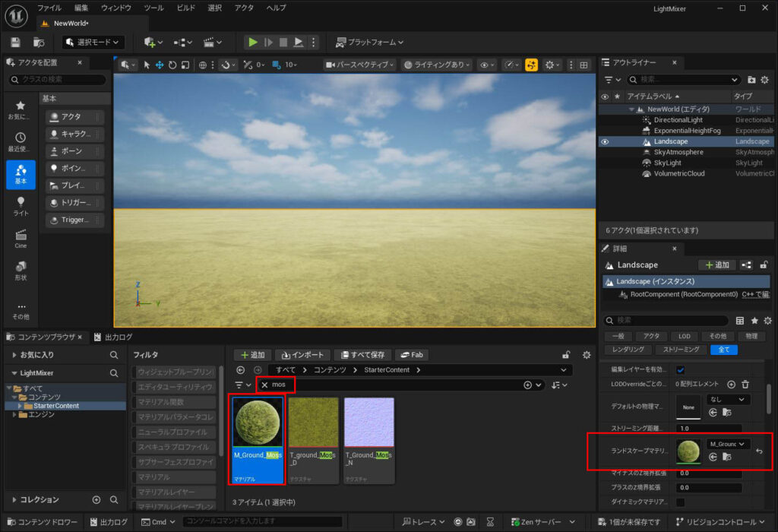The height and width of the screenshot is (532, 778).
Task: Open the ウィンドウ menu
Action: pyautogui.click(x=115, y=8)
